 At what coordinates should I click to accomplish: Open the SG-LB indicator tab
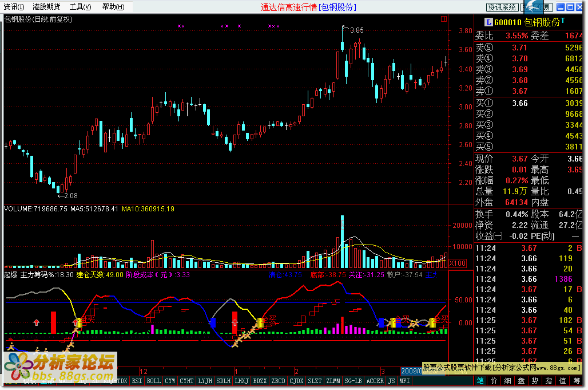coord(353,381)
